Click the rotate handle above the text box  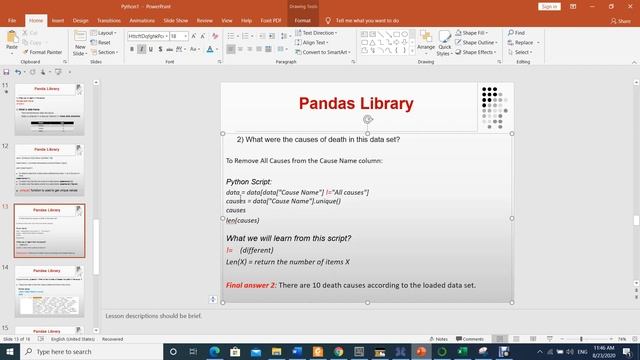[x=368, y=119]
